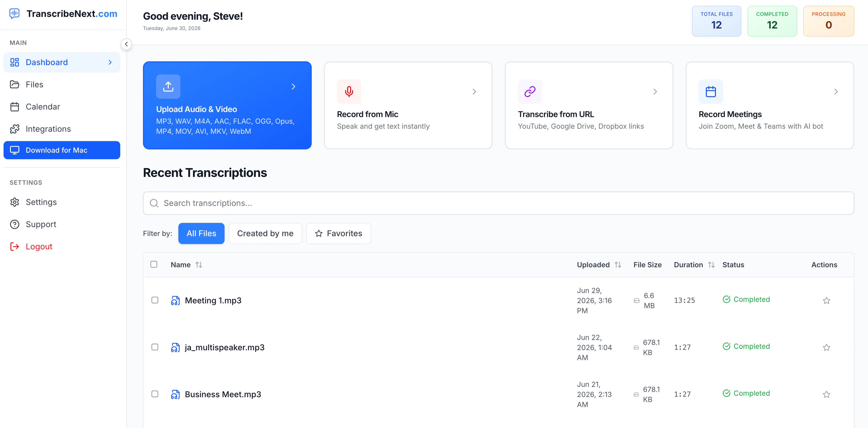
Task: Click the arrow on Upload Audio & Video card
Action: click(293, 87)
